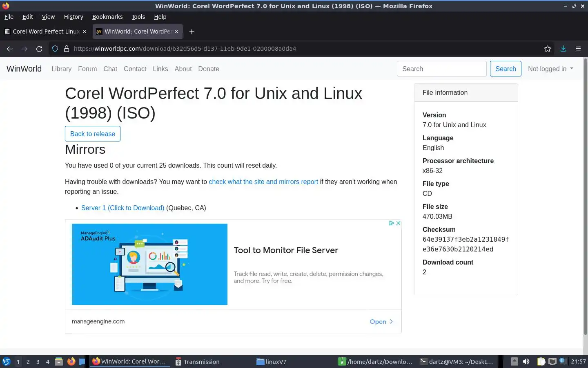Open the clipboard manager tray icon
Image resolution: width=588 pixels, height=368 pixels.
coord(541,361)
